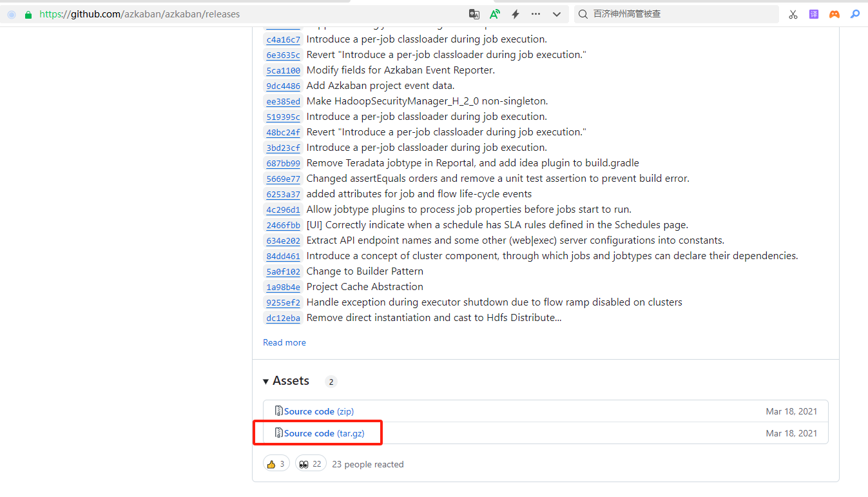Click the Assets count badge "2"
The image size is (868, 497).
coord(331,382)
